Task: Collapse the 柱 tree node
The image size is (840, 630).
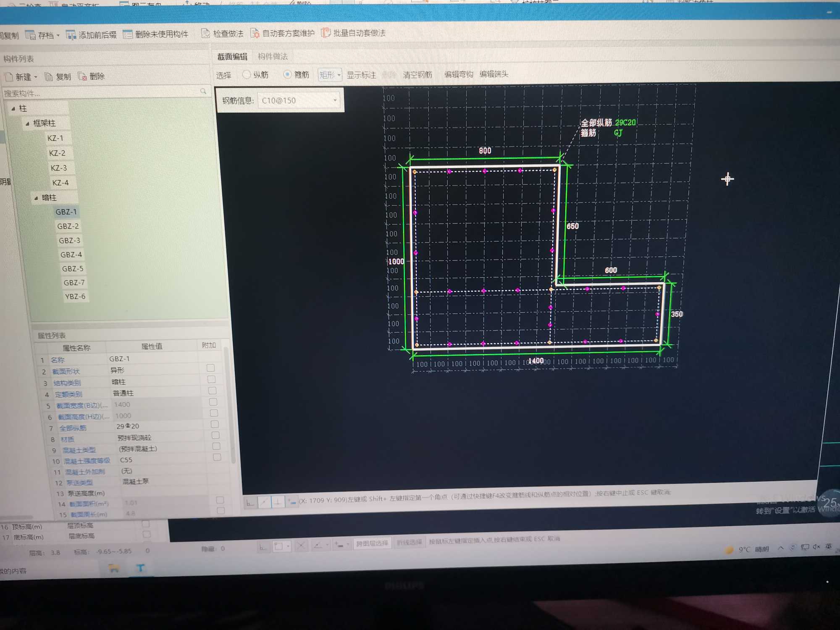Action: pyautogui.click(x=13, y=108)
